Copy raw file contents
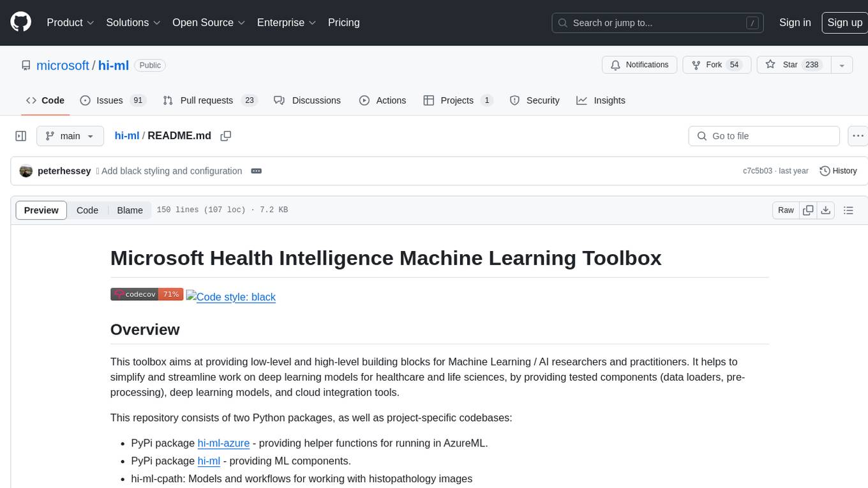The height and width of the screenshot is (488, 868). coord(809,210)
